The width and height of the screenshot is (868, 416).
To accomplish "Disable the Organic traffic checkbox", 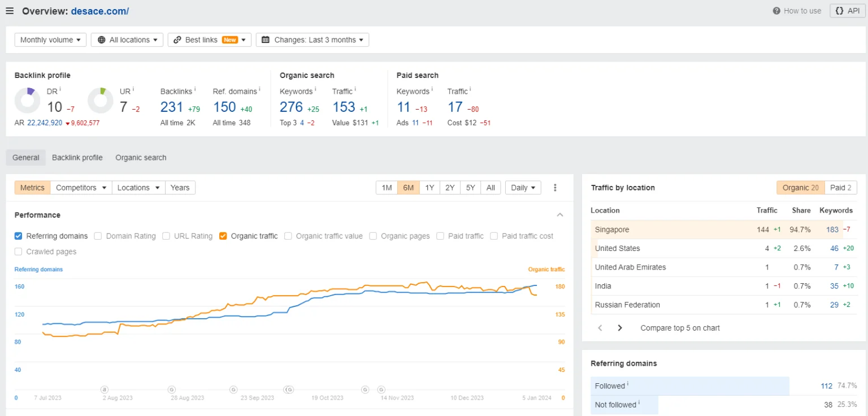I will click(223, 236).
